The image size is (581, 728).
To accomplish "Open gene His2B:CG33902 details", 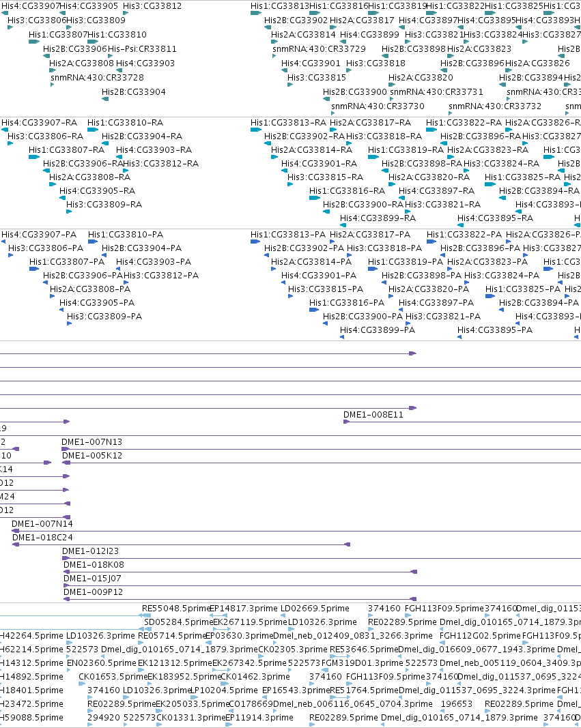I will click(296, 20).
